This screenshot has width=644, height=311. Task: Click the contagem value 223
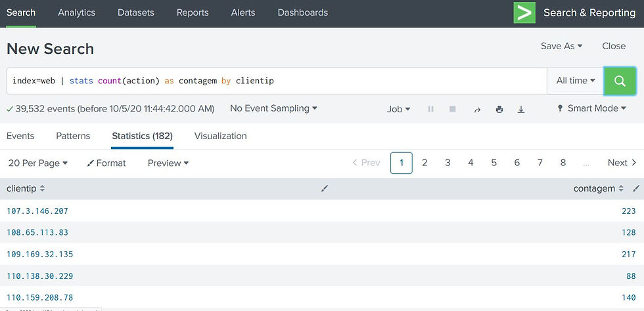(628, 211)
